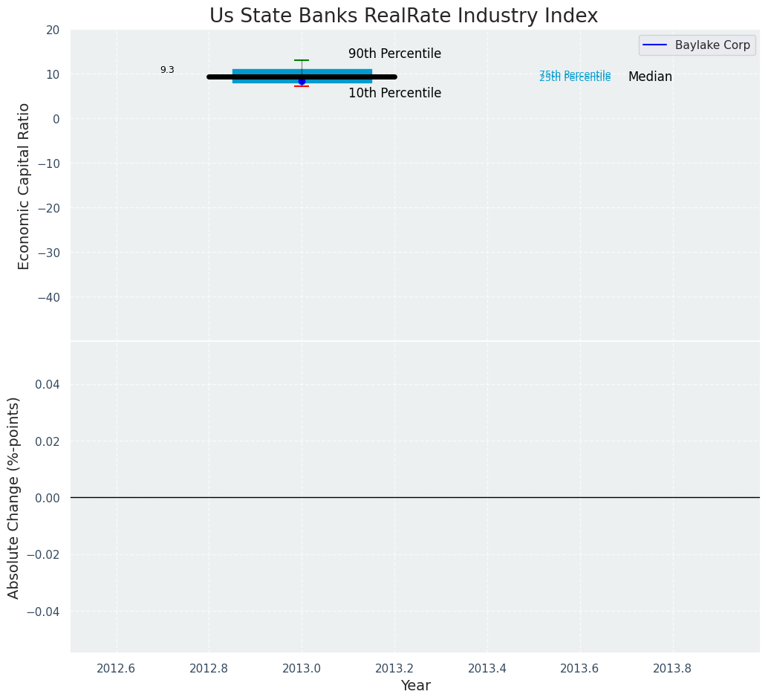Click the Economic Capital Ratio axis label
768x700 pixels.
pyautogui.click(x=25, y=186)
